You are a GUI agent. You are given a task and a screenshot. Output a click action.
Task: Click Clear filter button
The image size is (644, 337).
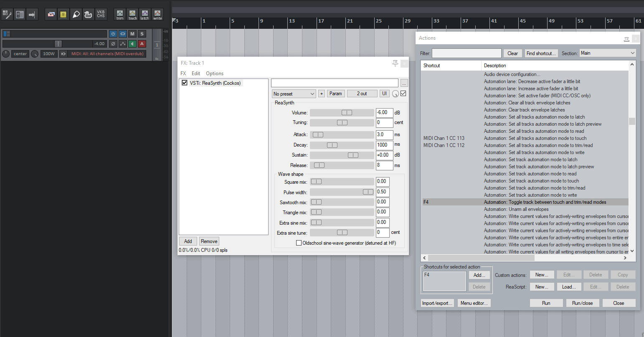pos(513,53)
